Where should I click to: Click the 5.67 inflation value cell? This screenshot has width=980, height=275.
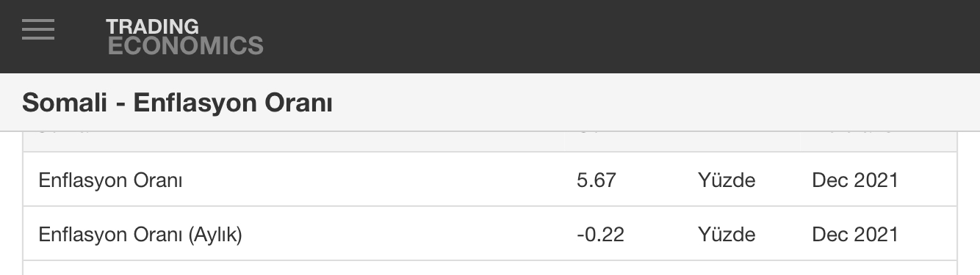click(597, 180)
